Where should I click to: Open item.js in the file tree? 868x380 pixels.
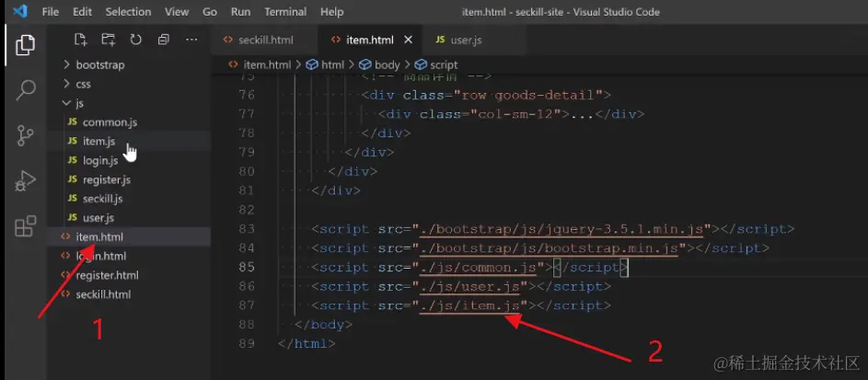pyautogui.click(x=99, y=141)
